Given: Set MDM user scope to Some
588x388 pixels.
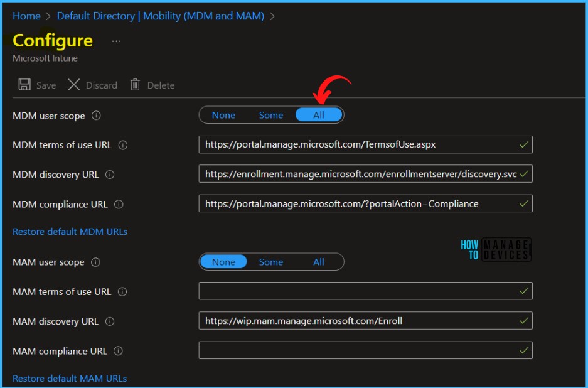Looking at the screenshot, I should (270, 115).
